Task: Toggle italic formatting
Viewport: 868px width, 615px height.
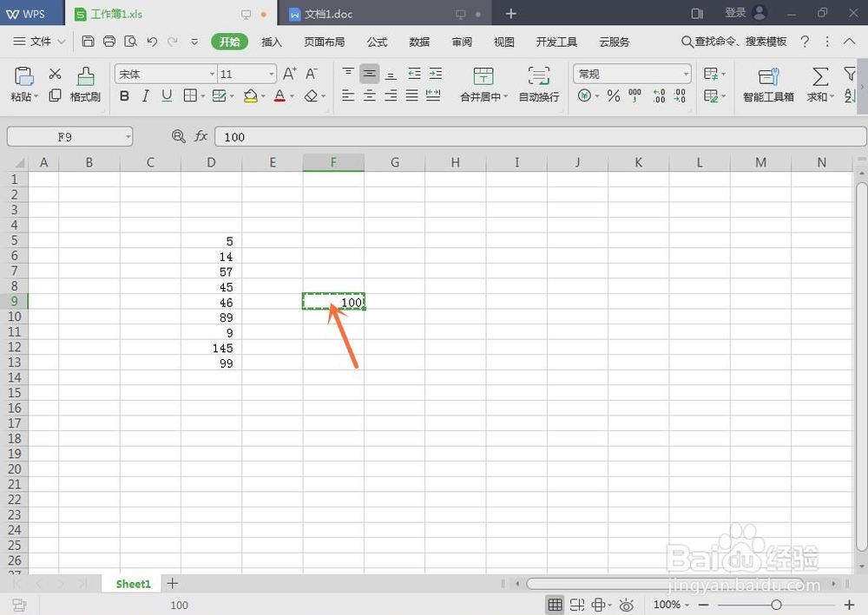Action: (145, 96)
